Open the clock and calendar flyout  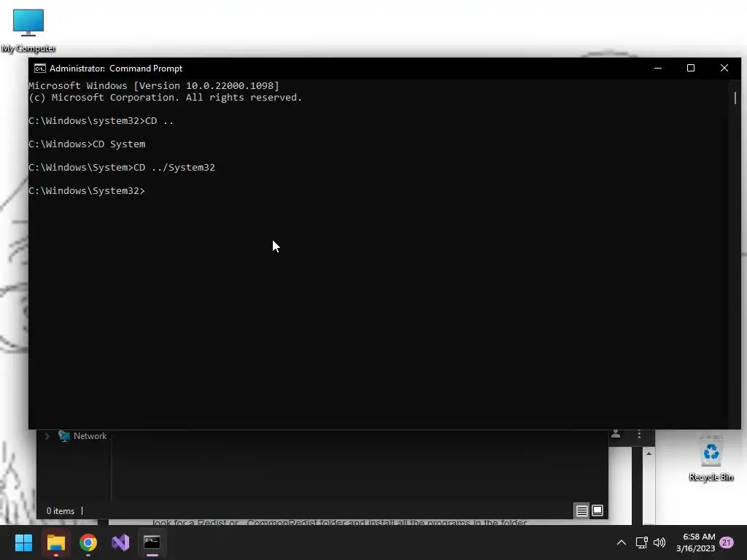click(695, 542)
